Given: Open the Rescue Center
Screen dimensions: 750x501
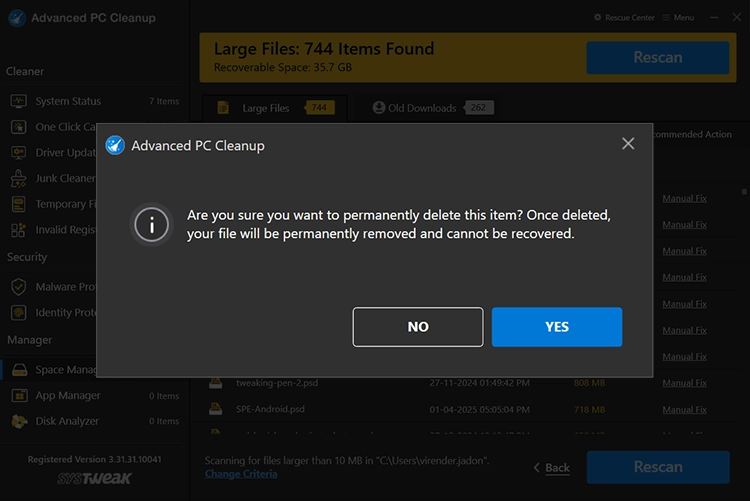Looking at the screenshot, I should pyautogui.click(x=625, y=18).
